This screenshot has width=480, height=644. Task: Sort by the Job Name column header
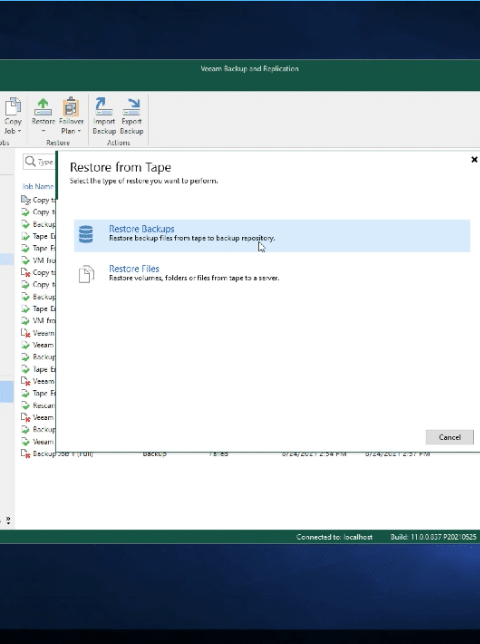point(38,186)
